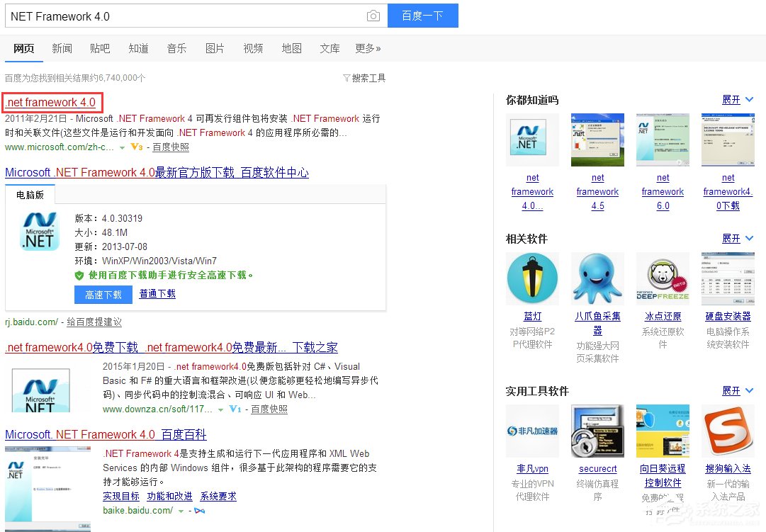Select the 蓝灯 lantern app icon
Image resolution: width=766 pixels, height=532 pixels.
pyautogui.click(x=532, y=278)
